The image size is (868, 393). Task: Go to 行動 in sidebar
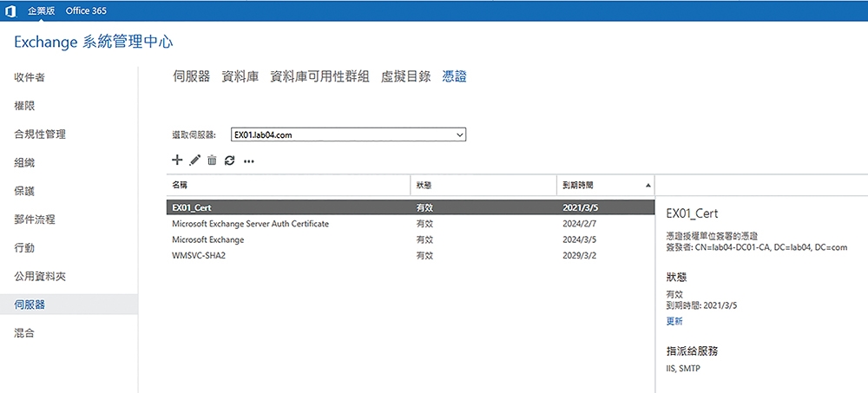click(x=24, y=248)
